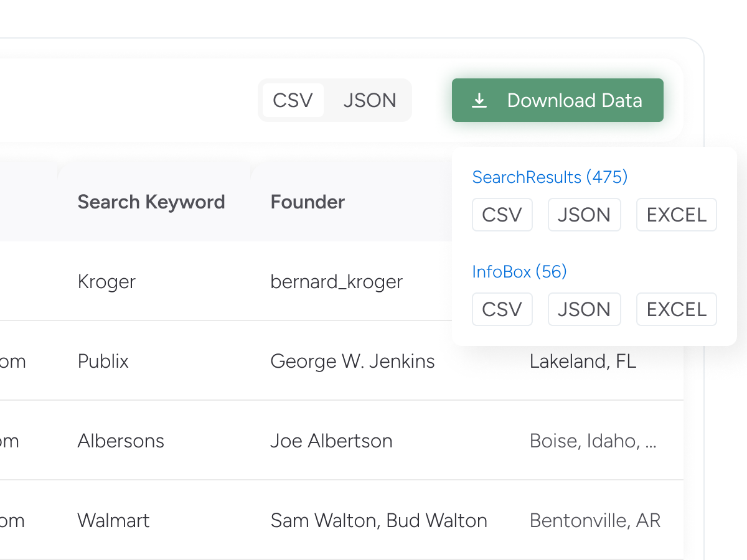Expand truncated Boise, Idaho location cell

click(593, 441)
